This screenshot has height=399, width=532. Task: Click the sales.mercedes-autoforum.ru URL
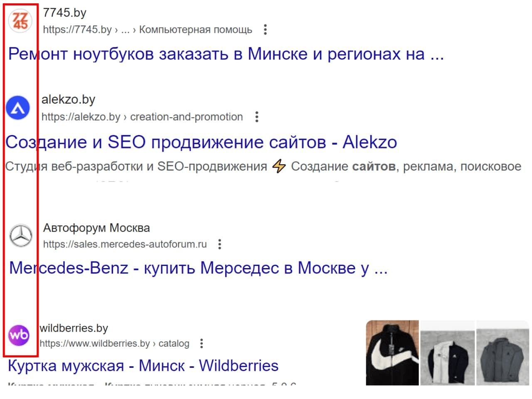(125, 244)
